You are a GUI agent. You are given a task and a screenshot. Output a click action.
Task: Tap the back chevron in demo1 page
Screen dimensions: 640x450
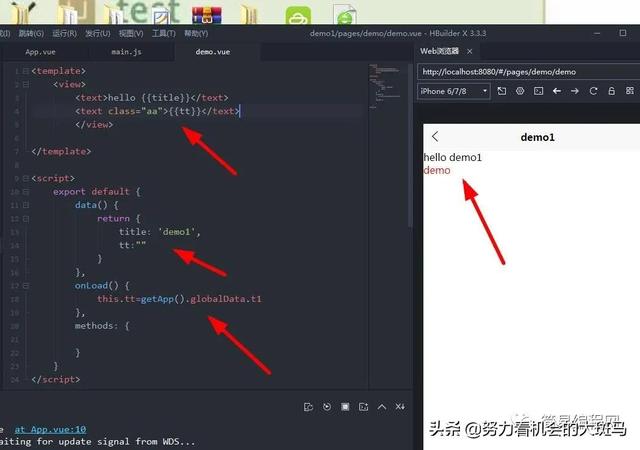pyautogui.click(x=435, y=136)
